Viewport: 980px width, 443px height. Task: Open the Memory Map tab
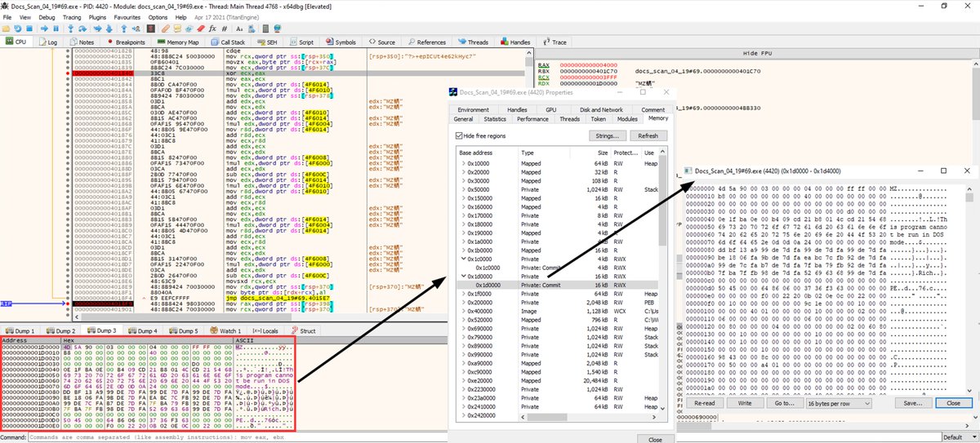point(177,42)
